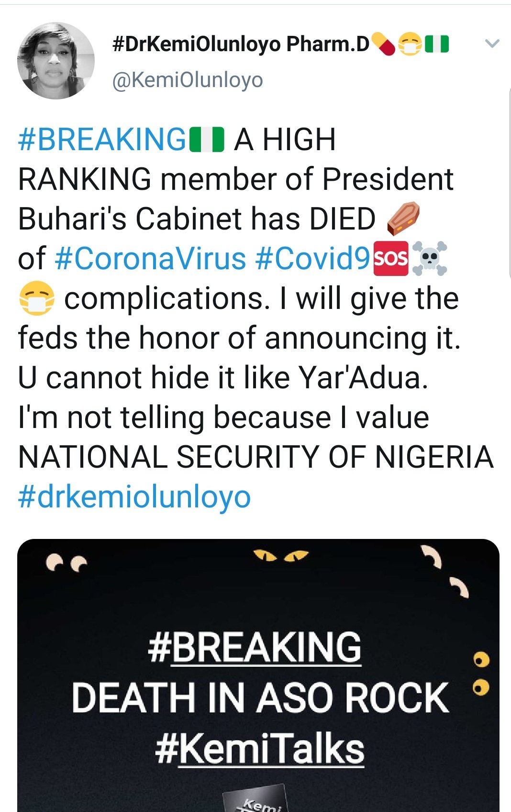
Task: Tap the #drkemiolunloyo hashtag
Action: [x=134, y=496]
